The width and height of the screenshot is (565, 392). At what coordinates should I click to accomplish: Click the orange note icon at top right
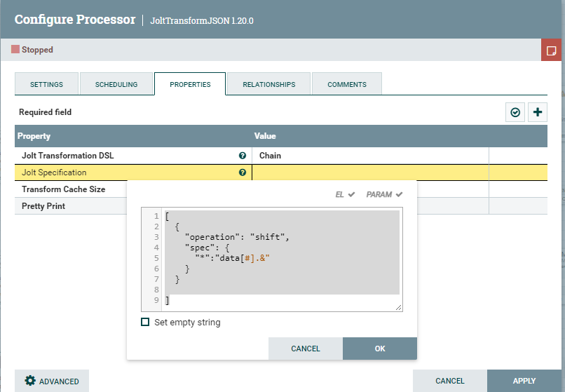coord(552,50)
